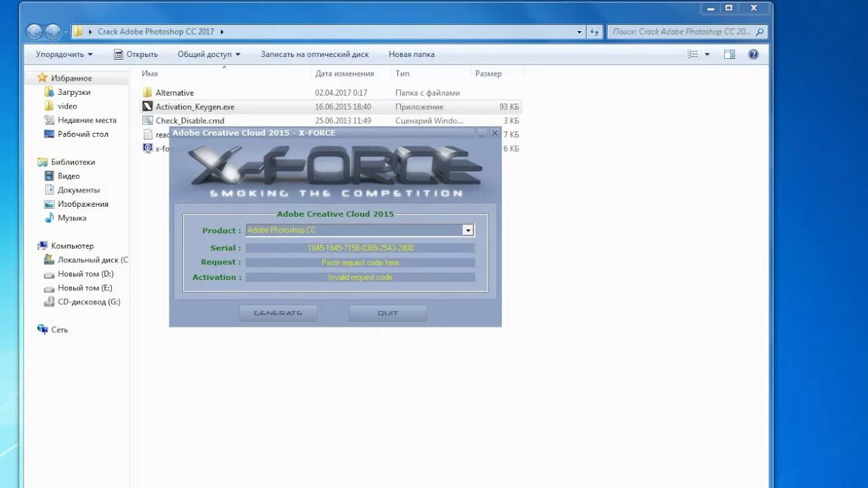The image size is (868, 488).
Task: Open the address bar previous locations dropdown
Action: click(x=579, y=32)
